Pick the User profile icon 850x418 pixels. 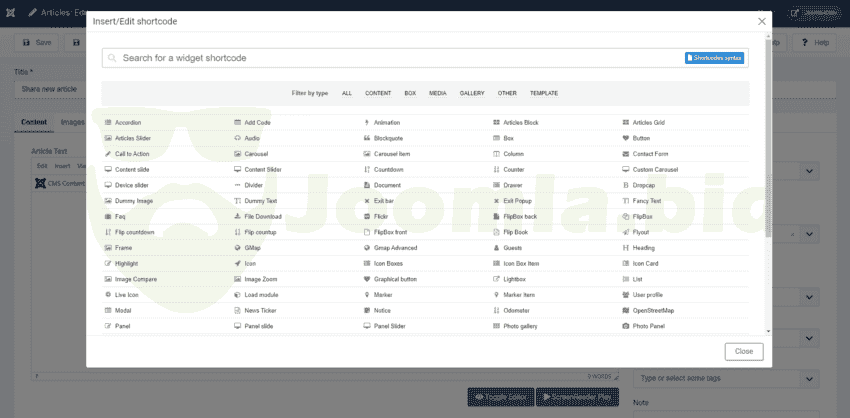[626, 295]
